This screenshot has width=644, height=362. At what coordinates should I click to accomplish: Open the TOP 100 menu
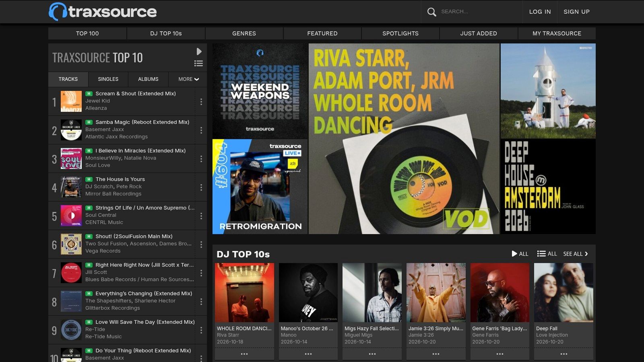tap(87, 33)
